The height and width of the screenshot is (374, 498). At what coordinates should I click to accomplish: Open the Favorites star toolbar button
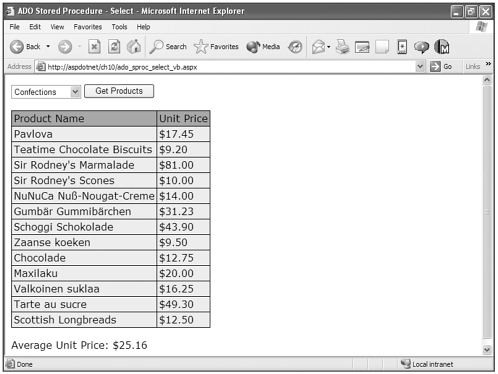point(216,47)
